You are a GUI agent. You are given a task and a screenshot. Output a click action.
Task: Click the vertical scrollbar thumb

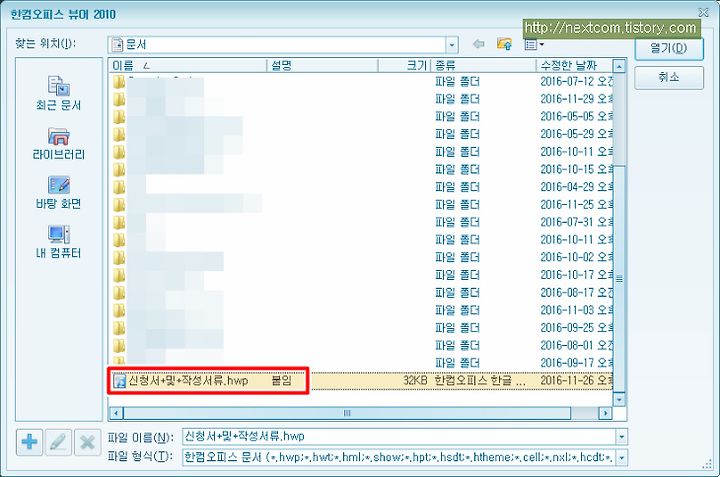point(619,279)
